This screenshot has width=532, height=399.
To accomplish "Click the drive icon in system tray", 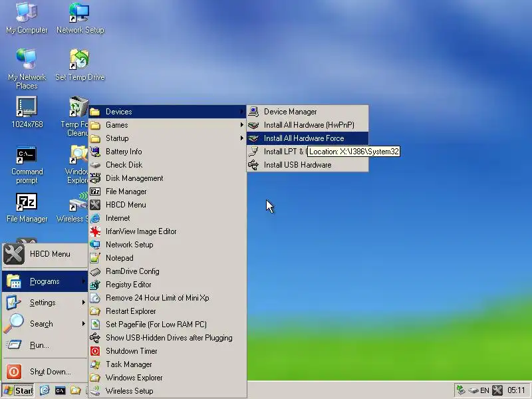I will click(x=473, y=391).
